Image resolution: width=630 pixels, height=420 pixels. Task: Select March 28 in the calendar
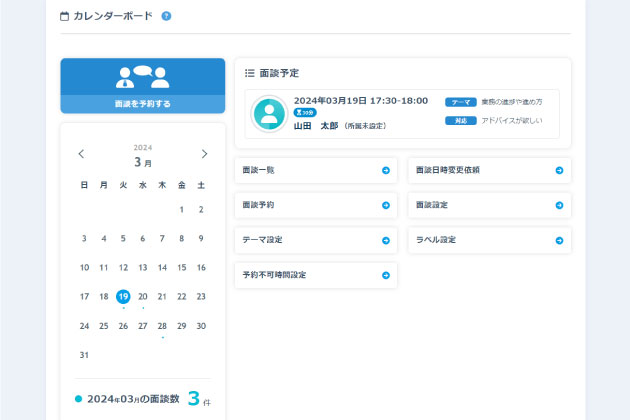pos(162,326)
